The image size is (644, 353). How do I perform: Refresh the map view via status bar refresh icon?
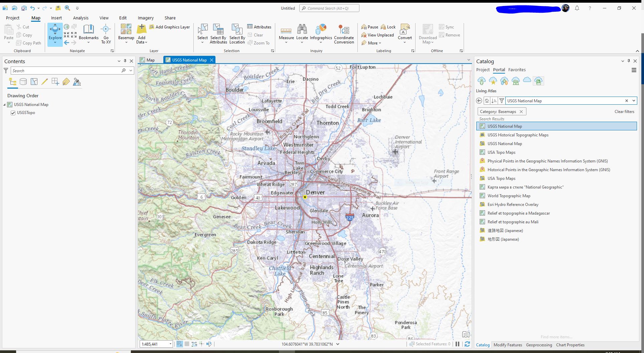tap(467, 344)
